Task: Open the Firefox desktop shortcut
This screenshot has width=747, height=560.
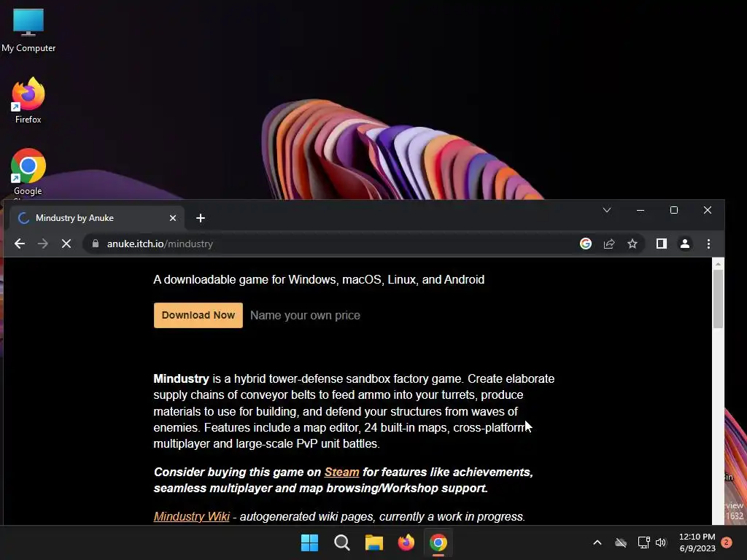Action: coord(28,101)
